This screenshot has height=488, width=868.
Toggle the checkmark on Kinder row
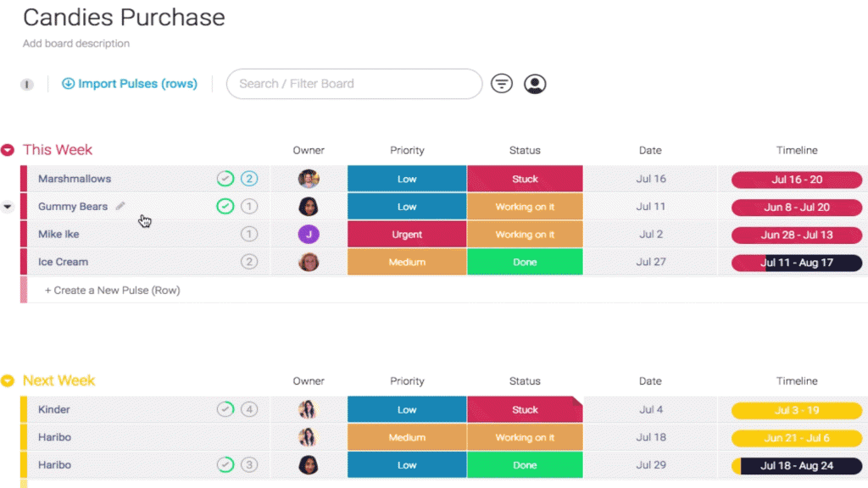coord(225,409)
